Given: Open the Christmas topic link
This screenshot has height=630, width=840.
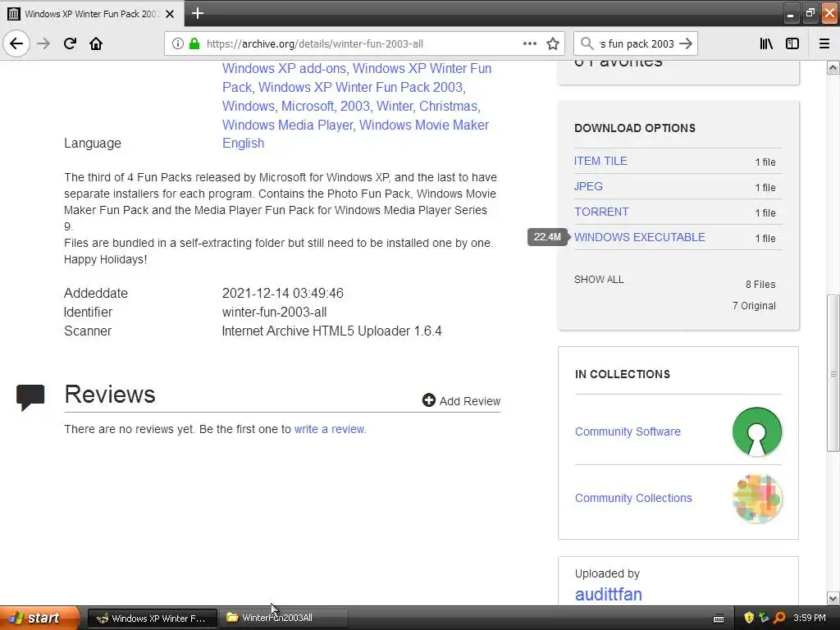Looking at the screenshot, I should pyautogui.click(x=448, y=106).
